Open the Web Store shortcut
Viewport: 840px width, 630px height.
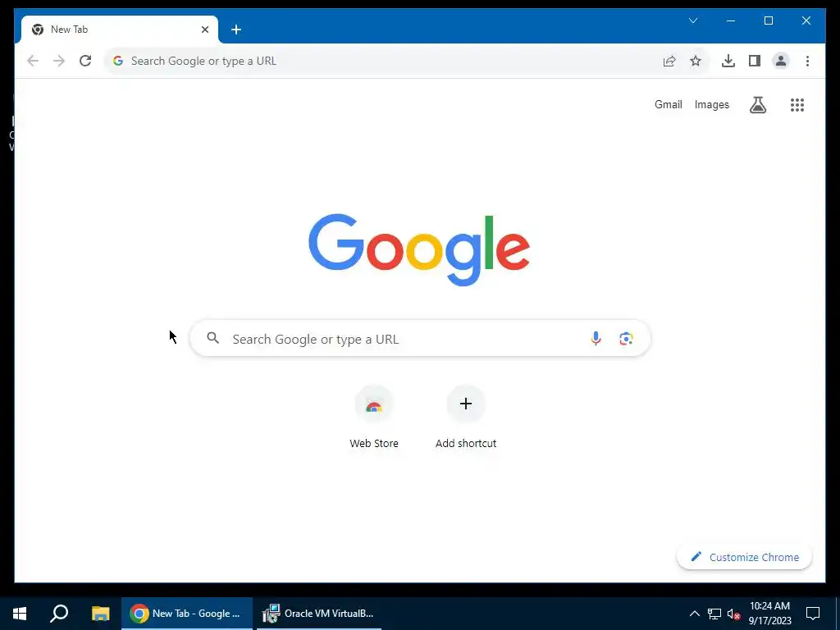coord(374,418)
